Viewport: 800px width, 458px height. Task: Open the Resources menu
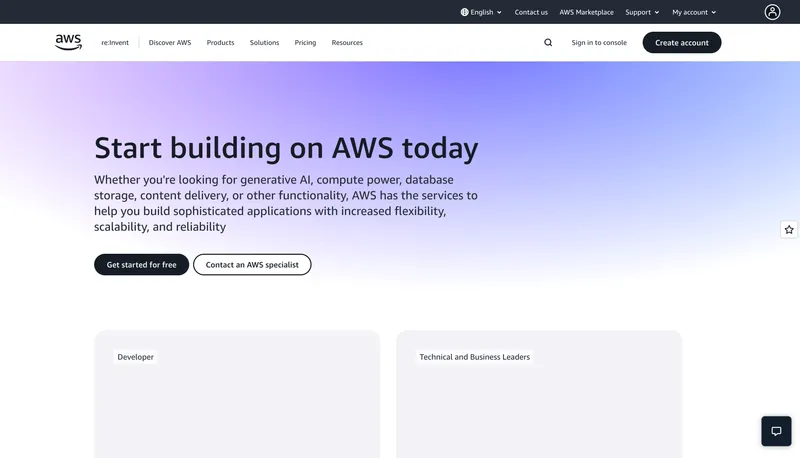(x=347, y=43)
